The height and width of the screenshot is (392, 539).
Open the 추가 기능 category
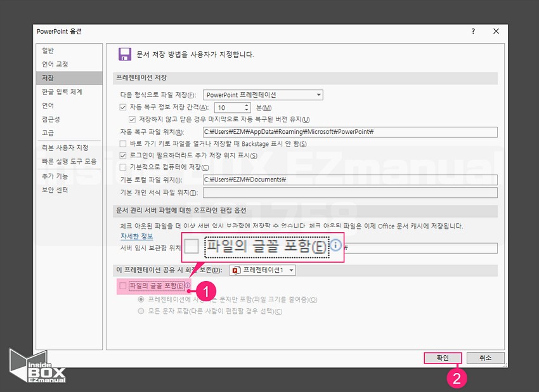(69, 176)
